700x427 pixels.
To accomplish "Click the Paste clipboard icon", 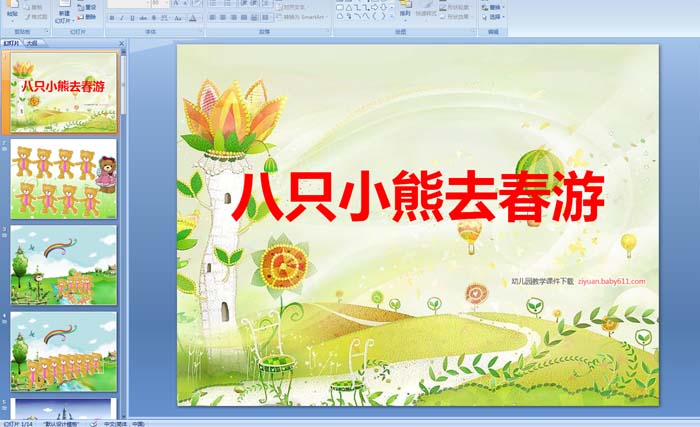I will [x=12, y=4].
